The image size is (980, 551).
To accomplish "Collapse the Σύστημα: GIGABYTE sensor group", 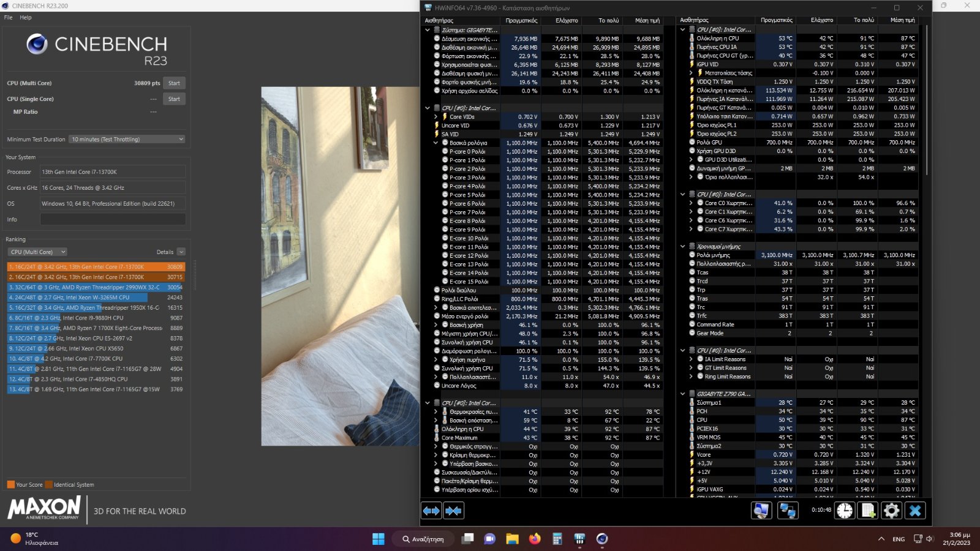I will [x=428, y=30].
